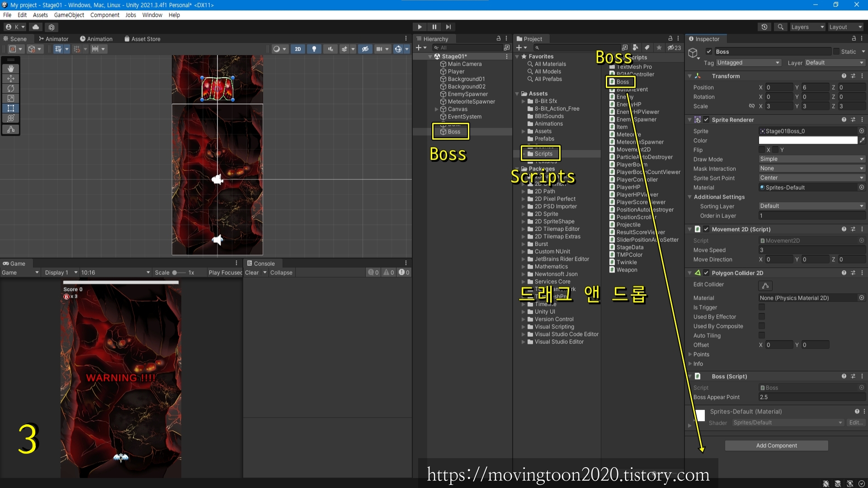The image size is (868, 488).
Task: Click the Boss Appear Point field
Action: [811, 397]
